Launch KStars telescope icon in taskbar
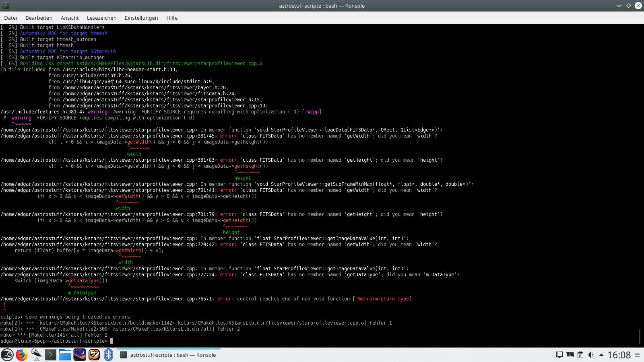Image resolution: width=644 pixels, height=362 pixels. 36,355
